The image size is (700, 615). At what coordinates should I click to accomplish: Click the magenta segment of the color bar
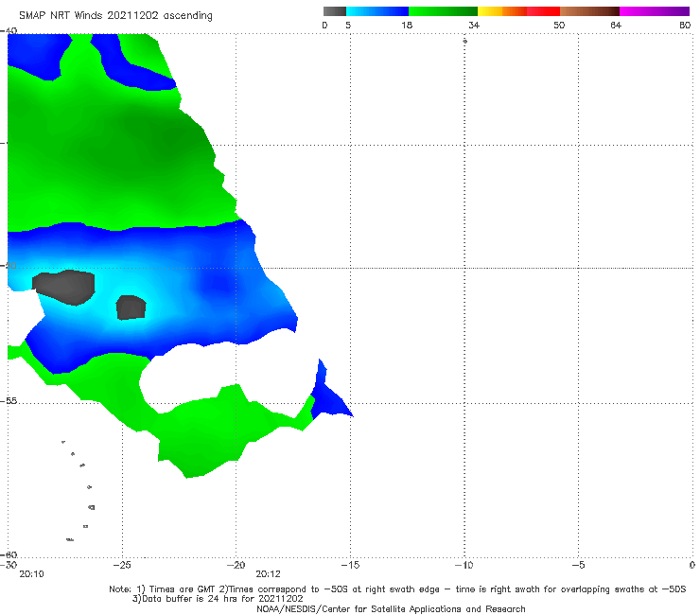[654, 11]
